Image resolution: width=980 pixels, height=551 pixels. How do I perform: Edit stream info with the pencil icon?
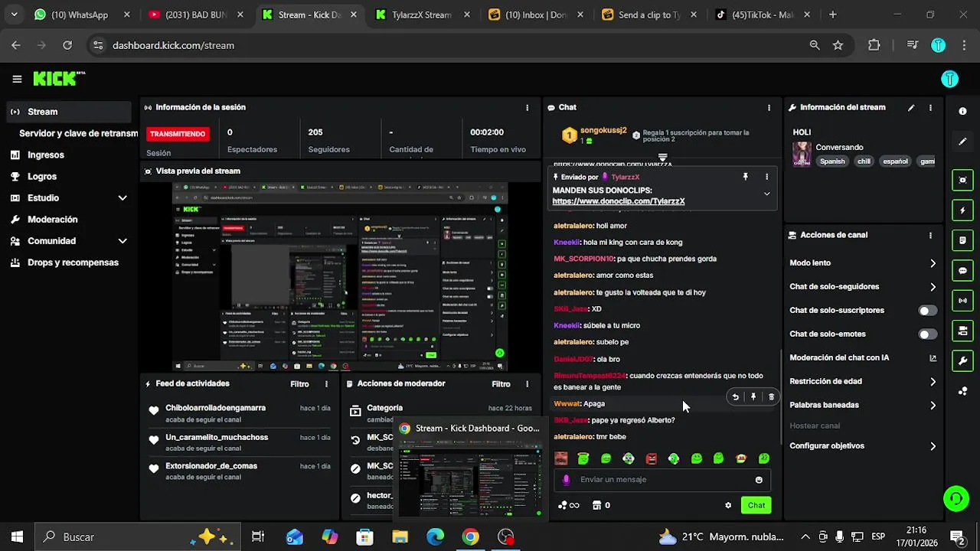click(x=911, y=108)
